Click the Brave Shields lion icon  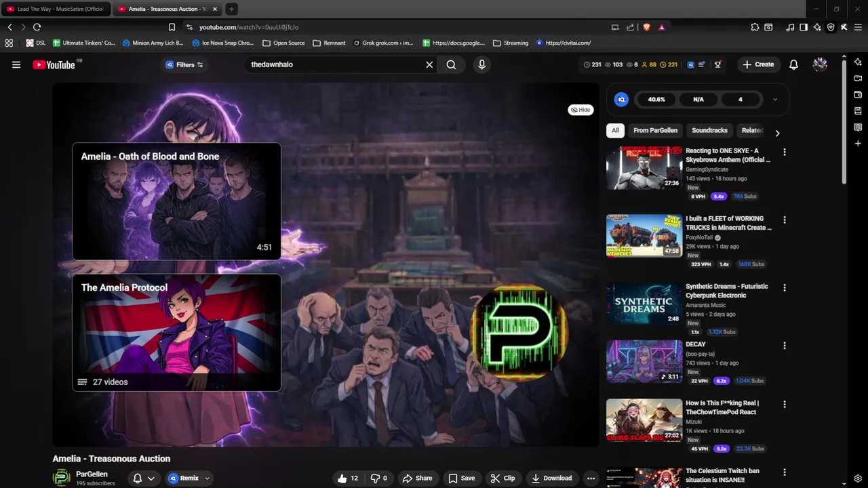(x=646, y=27)
